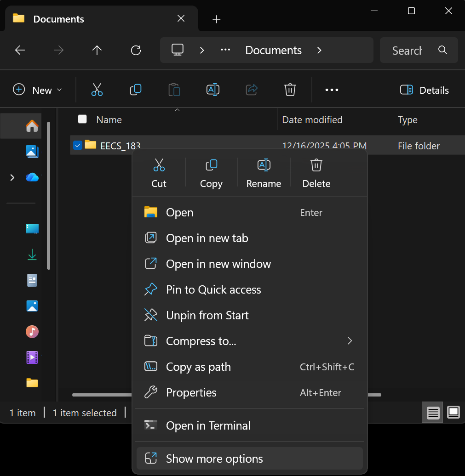Open Gallery in the navigation sidebar
The width and height of the screenshot is (465, 476).
coord(32,152)
